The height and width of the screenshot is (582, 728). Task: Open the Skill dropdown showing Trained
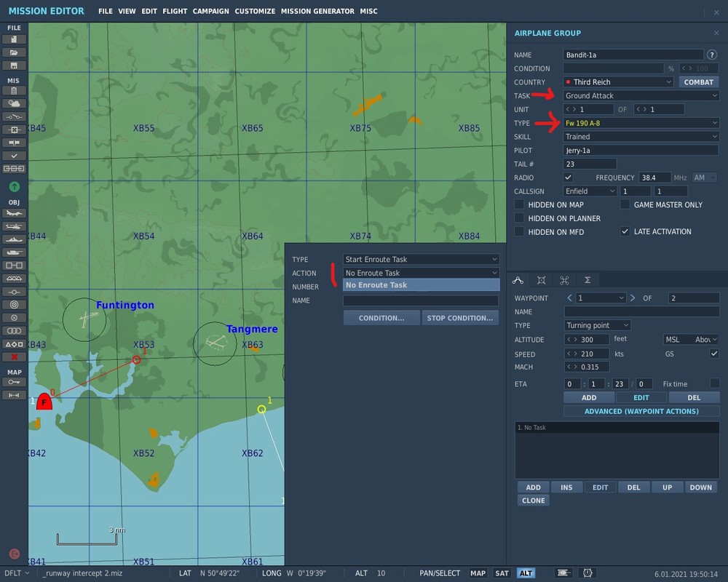[x=641, y=136]
